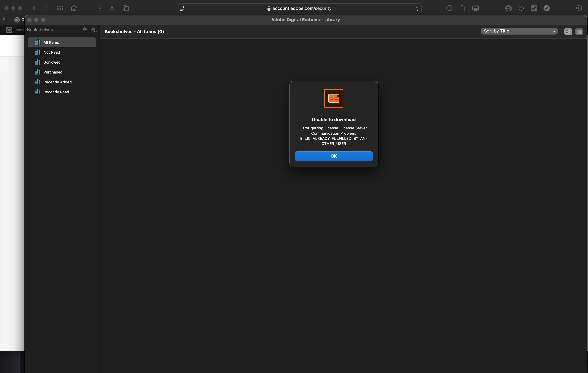Reload the Adobe account page
The height and width of the screenshot is (373, 588).
pyautogui.click(x=417, y=8)
